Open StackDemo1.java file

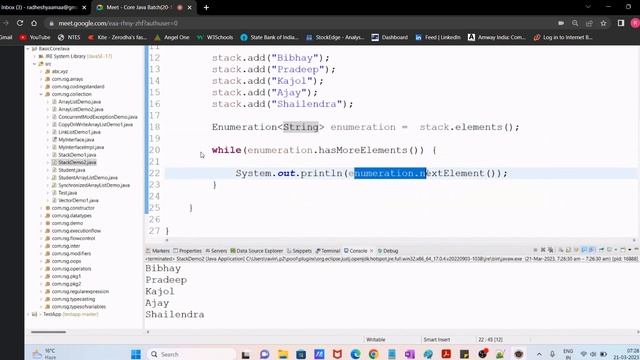(77, 155)
